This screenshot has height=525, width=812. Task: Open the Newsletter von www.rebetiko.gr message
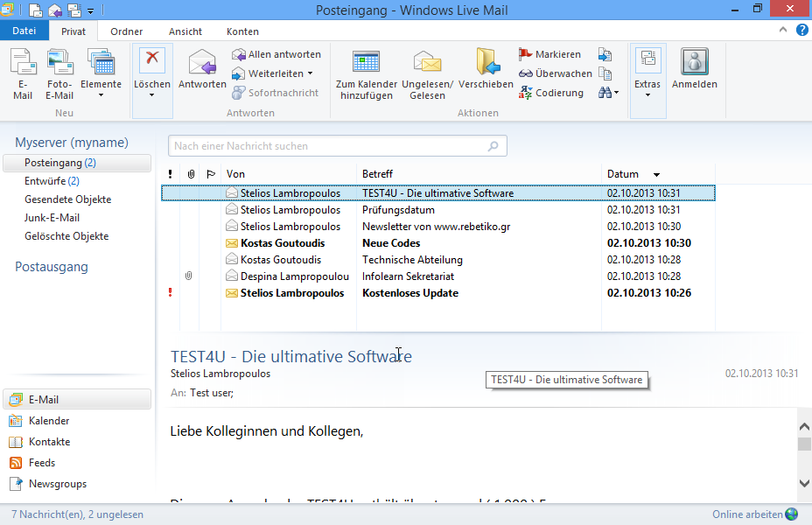click(438, 227)
